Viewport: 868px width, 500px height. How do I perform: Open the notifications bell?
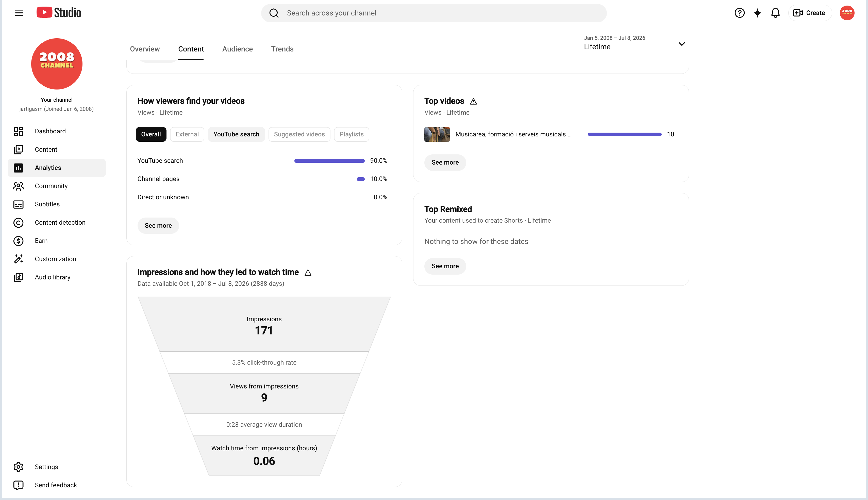[x=775, y=13]
